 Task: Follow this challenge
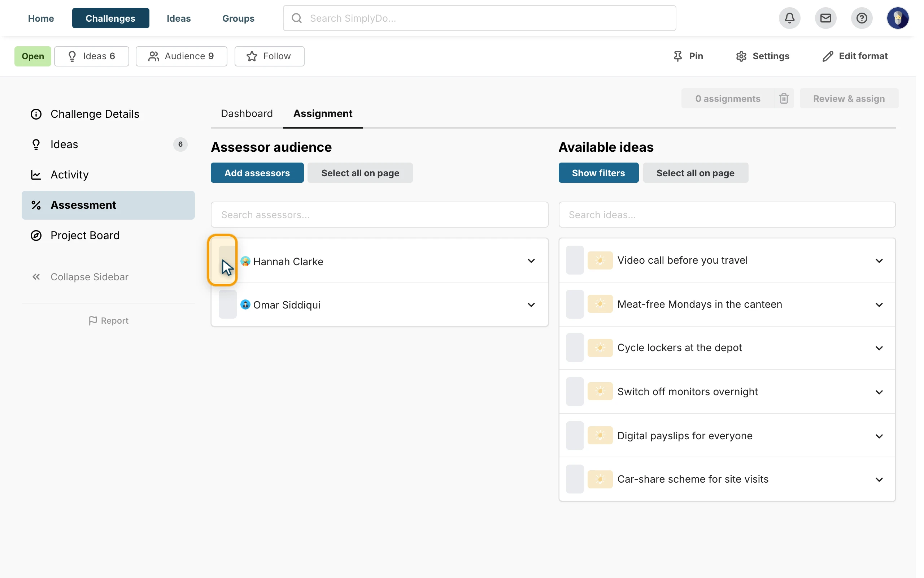pos(269,56)
